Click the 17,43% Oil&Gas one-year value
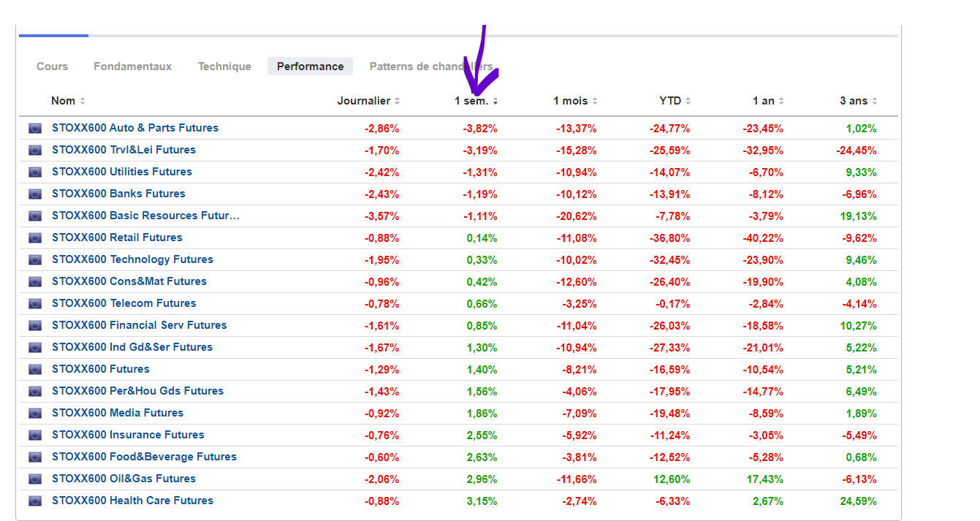The width and height of the screenshot is (980, 521). 764,479
